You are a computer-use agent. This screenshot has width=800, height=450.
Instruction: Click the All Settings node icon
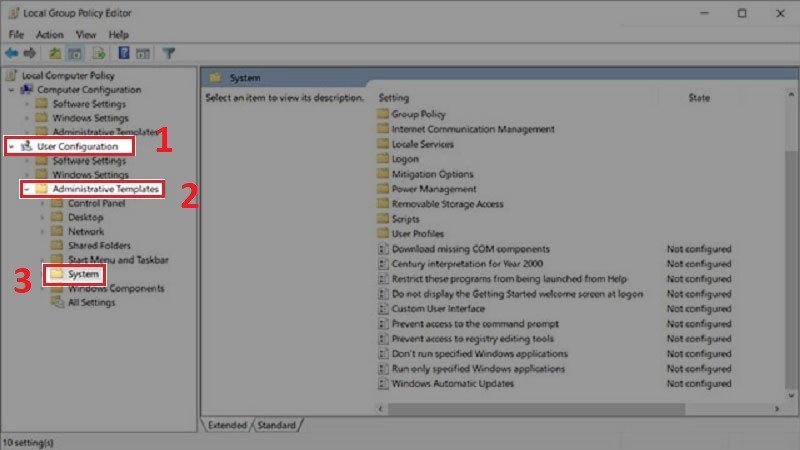[57, 302]
